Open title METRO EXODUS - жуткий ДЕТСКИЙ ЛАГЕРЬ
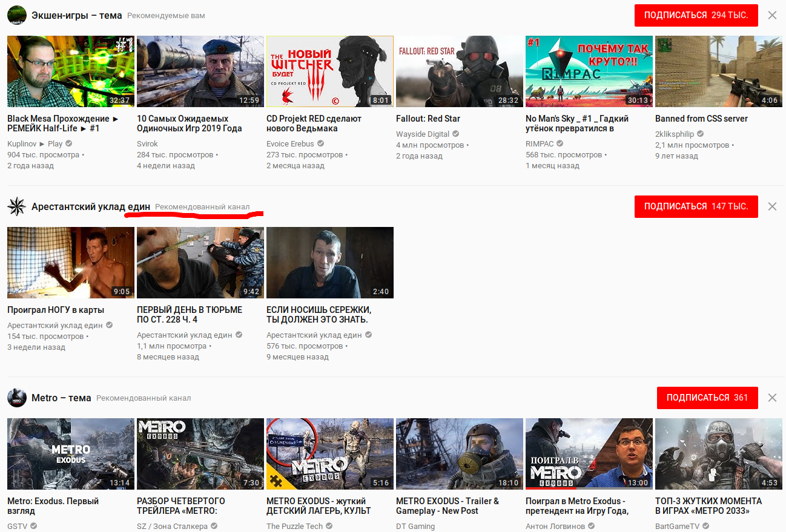Screen dimensions: 786x532 tap(319, 506)
